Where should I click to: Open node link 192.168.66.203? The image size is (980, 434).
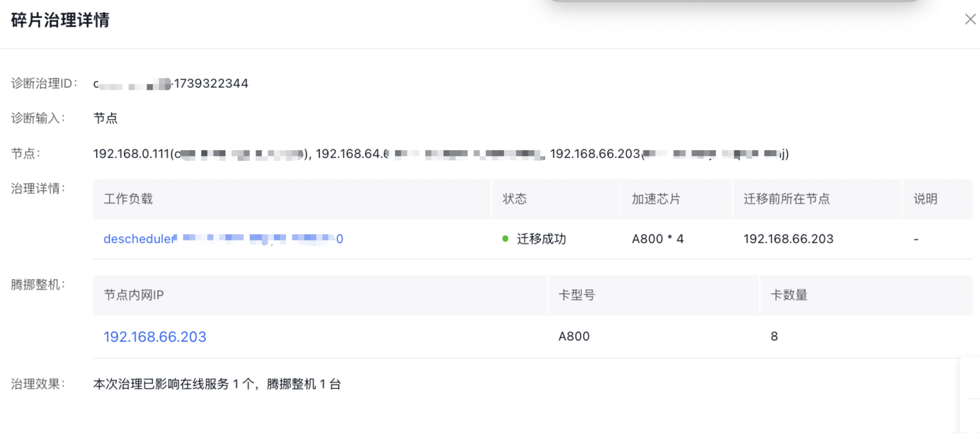[155, 337]
